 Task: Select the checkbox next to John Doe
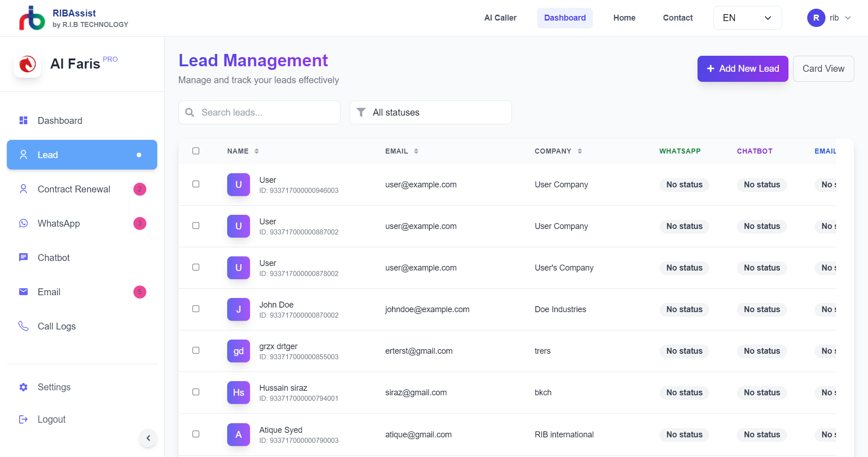pyautogui.click(x=196, y=309)
